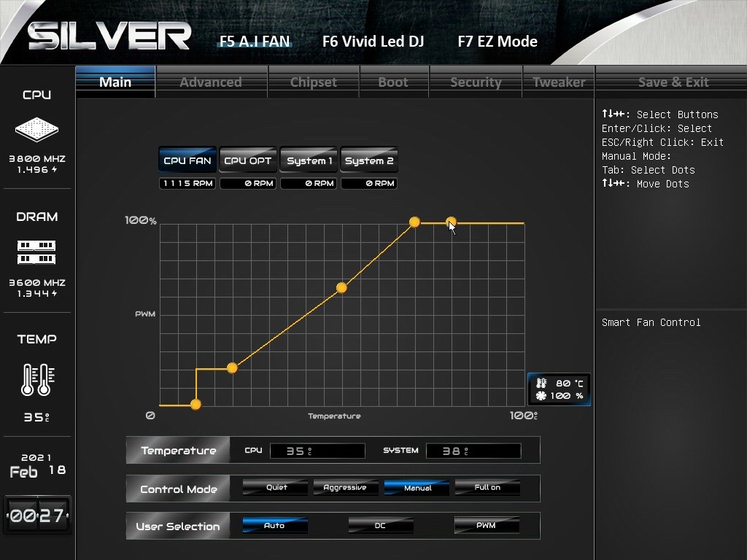Choose Manual control mode

pos(417,488)
